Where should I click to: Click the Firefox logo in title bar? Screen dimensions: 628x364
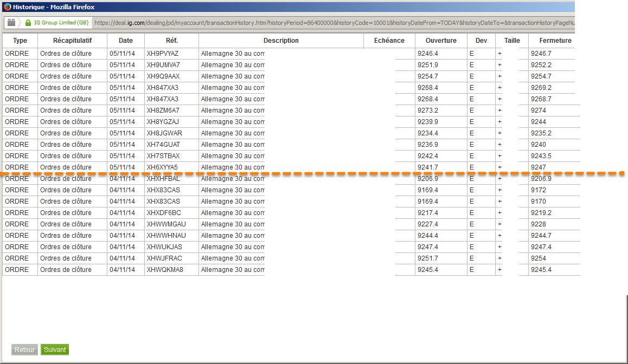(x=7, y=7)
